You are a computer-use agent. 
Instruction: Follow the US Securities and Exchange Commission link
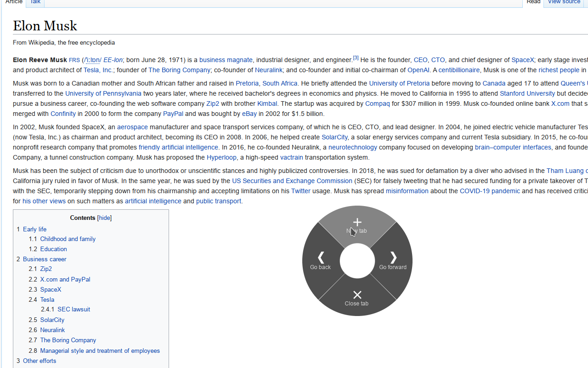[x=292, y=181]
